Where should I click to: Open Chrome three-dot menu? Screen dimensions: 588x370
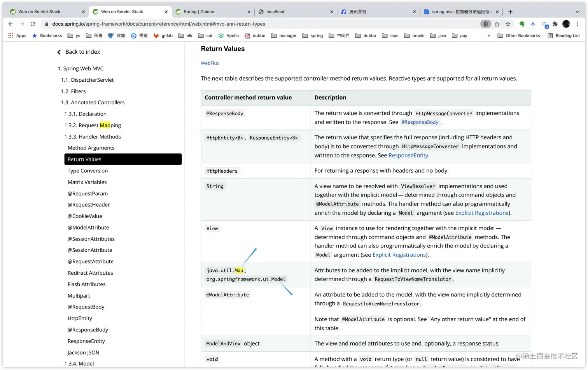pos(577,24)
